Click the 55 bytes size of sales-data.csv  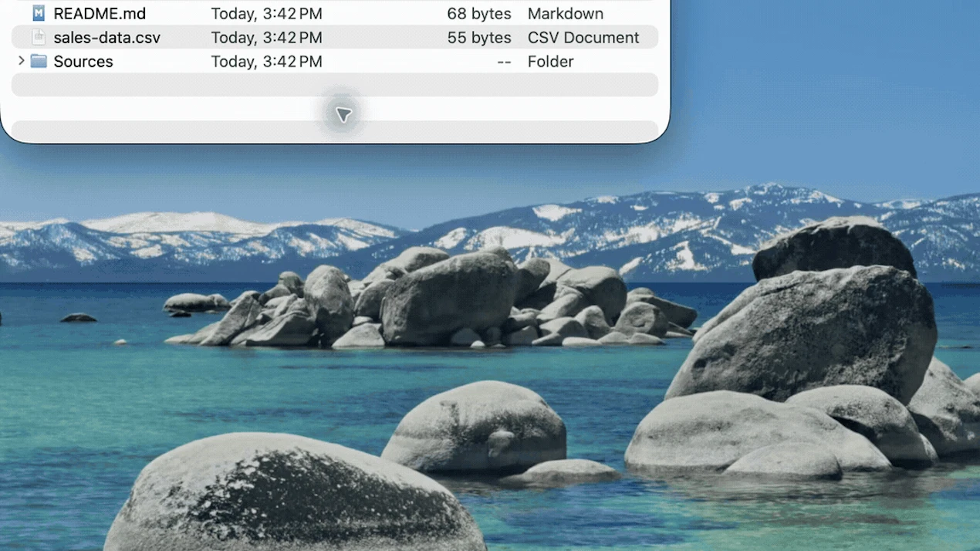coord(479,38)
